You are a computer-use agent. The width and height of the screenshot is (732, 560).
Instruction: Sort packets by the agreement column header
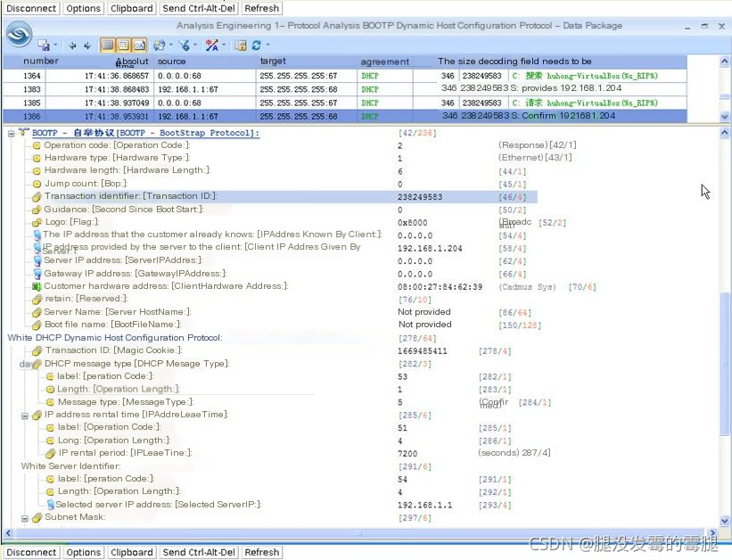click(x=384, y=62)
